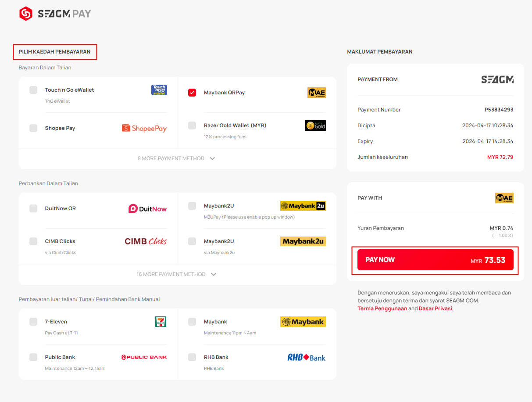The width and height of the screenshot is (532, 402).
Task: Click the 'PILIH KAEDAH PEMBAYARAN' heading
Action: click(x=54, y=52)
